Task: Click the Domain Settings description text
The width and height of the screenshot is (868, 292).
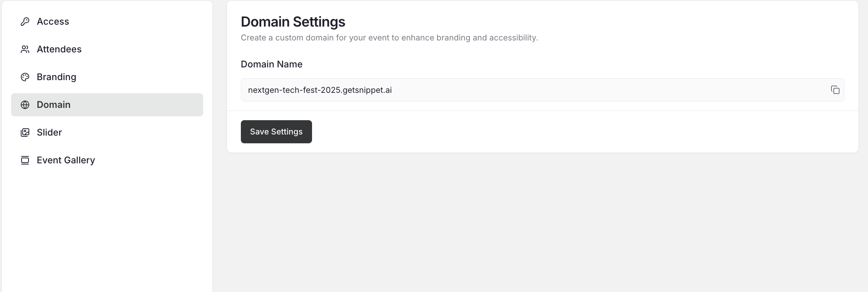Action: [389, 37]
